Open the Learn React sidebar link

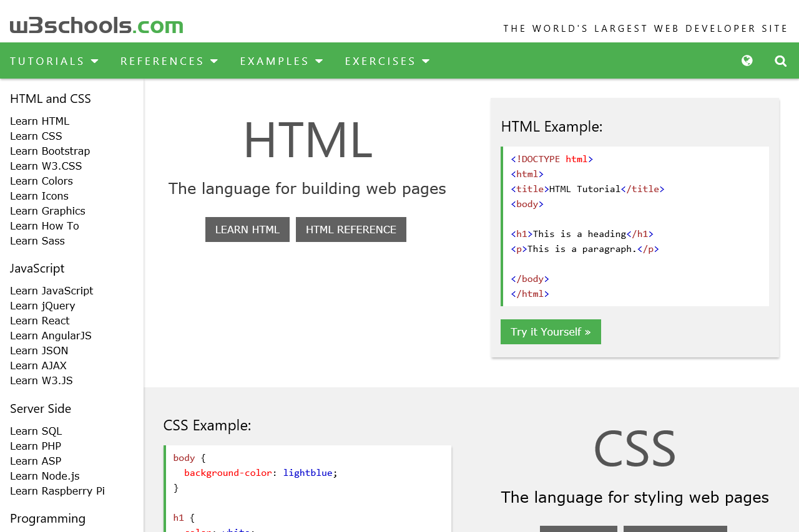click(39, 321)
